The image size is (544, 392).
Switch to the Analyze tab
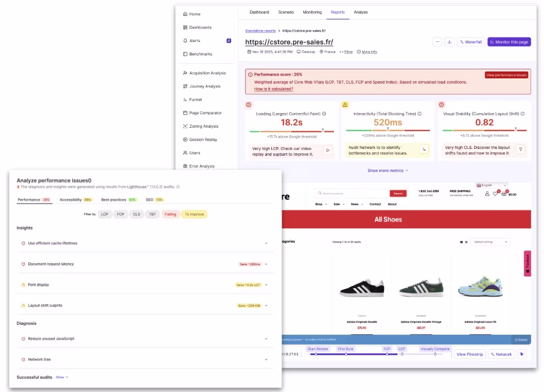[x=361, y=12]
